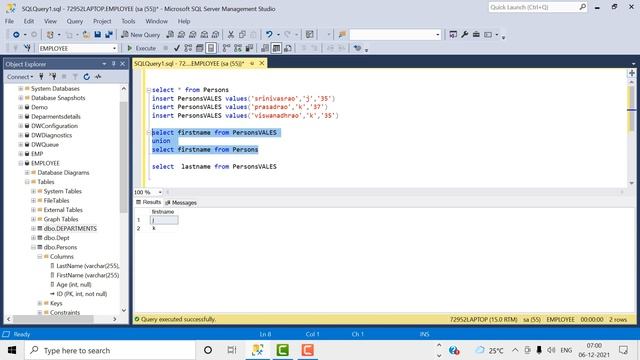Click the Undo arrow icon

click(x=269, y=35)
